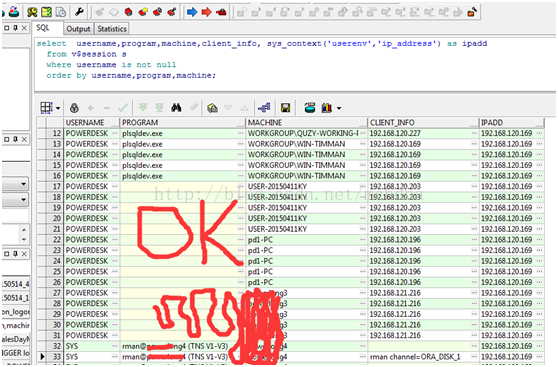
Task: Open cell editor ellipsis for row 12 PROGRAM
Action: pyautogui.click(x=241, y=133)
